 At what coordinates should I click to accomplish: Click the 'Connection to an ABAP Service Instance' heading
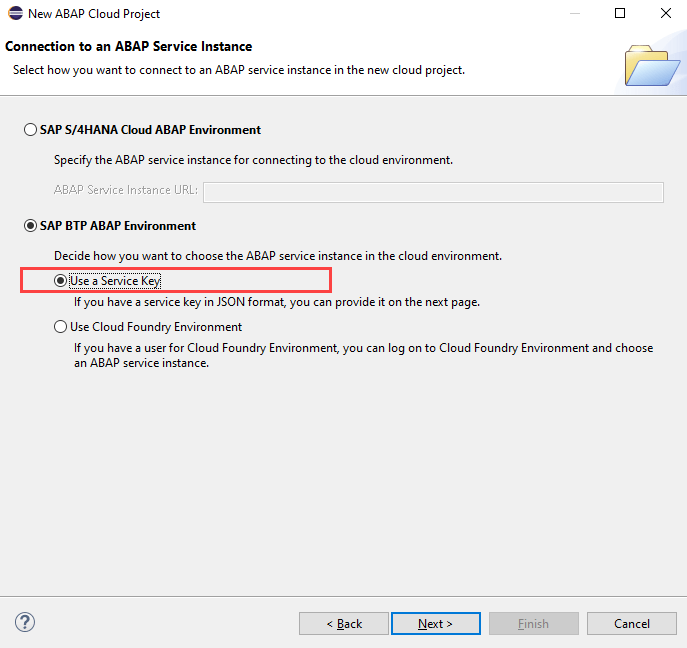(129, 47)
